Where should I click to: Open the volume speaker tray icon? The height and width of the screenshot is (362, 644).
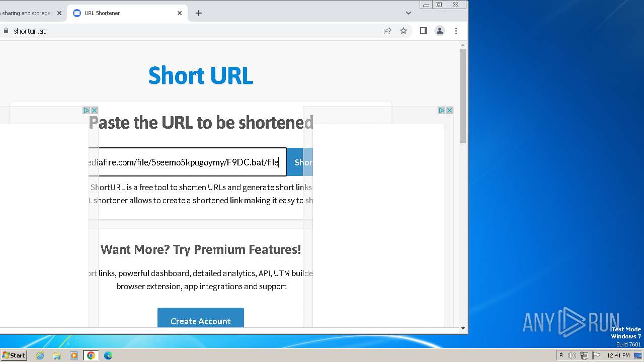572,355
